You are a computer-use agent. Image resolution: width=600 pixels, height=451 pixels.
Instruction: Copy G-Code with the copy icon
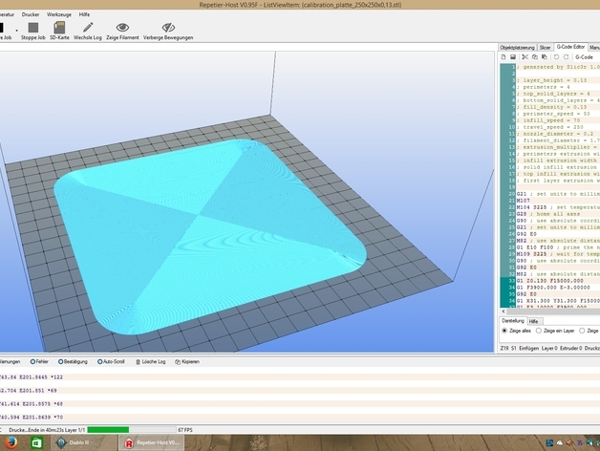[x=535, y=57]
